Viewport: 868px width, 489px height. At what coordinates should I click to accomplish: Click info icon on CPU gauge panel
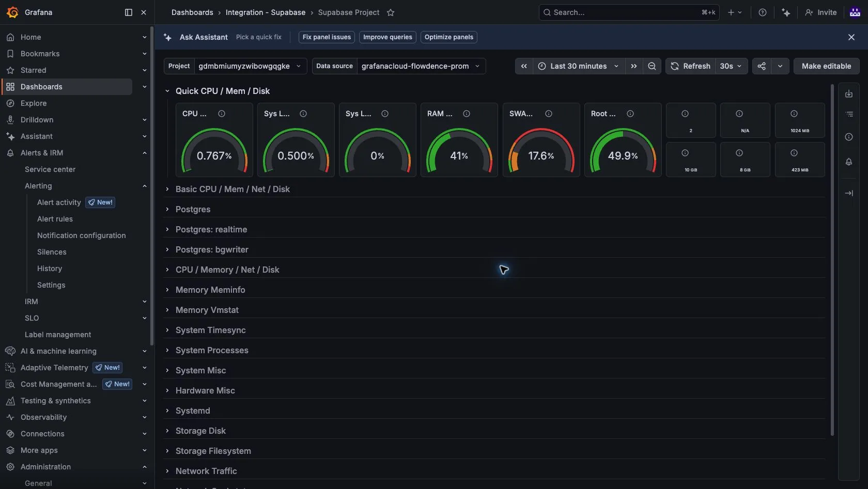(x=222, y=114)
